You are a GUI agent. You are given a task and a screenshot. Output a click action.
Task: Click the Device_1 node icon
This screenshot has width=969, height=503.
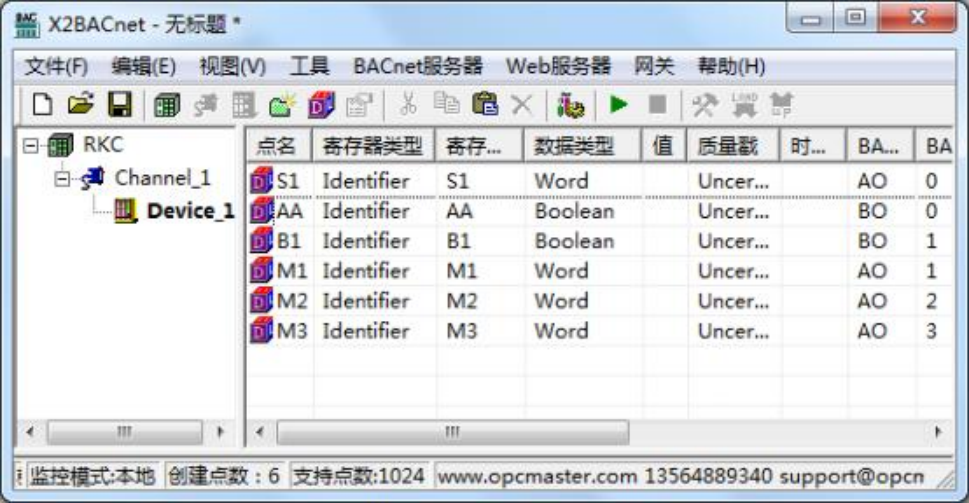click(x=125, y=211)
